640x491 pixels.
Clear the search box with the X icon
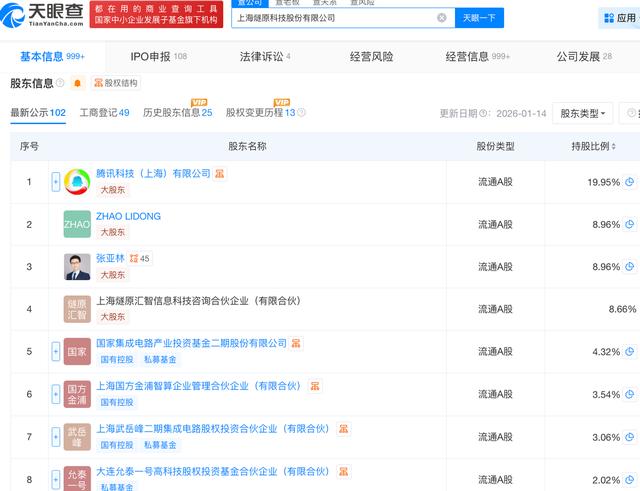point(442,18)
